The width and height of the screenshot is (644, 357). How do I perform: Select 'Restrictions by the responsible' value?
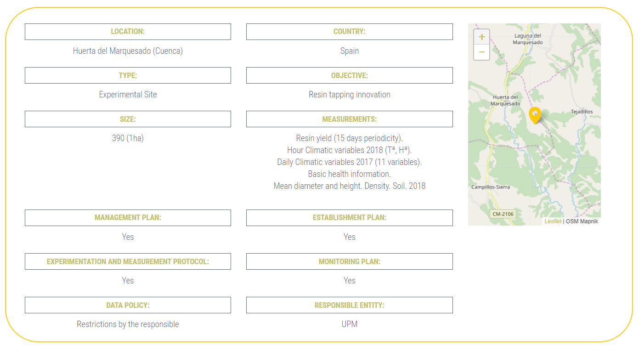(128, 324)
